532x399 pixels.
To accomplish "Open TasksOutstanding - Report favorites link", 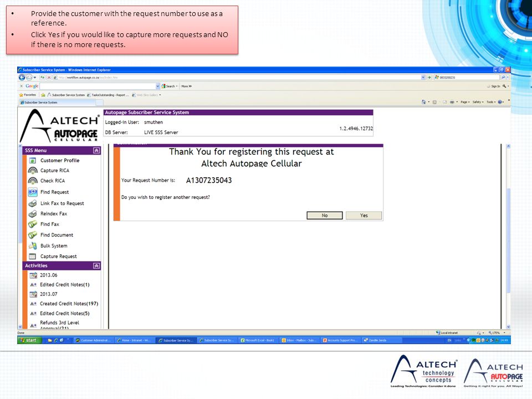I will point(108,95).
